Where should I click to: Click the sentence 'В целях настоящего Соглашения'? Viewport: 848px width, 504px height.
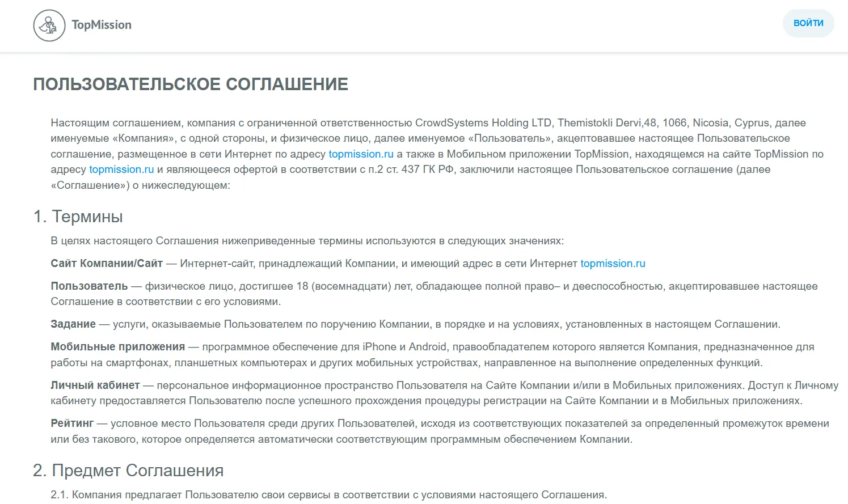pyautogui.click(x=307, y=241)
